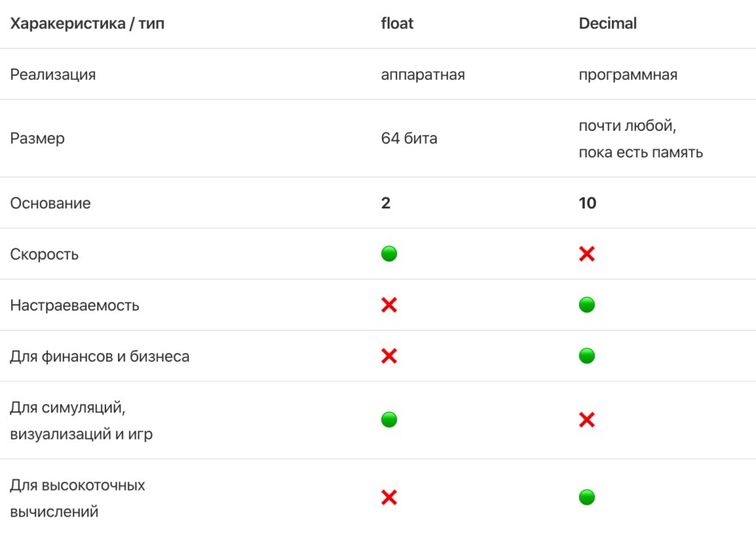
Task: Click the программная cell text
Action: click(628, 75)
